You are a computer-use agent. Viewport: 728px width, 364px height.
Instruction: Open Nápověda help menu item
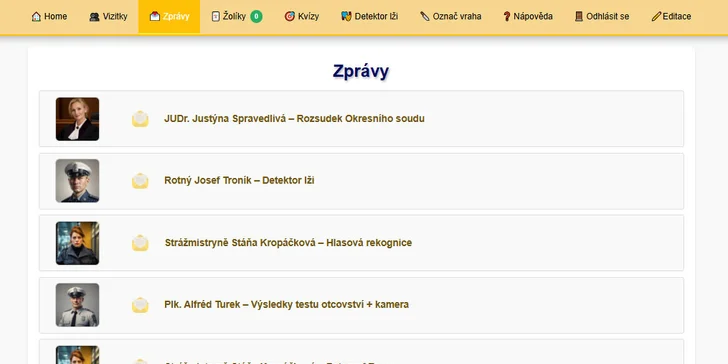click(x=528, y=17)
